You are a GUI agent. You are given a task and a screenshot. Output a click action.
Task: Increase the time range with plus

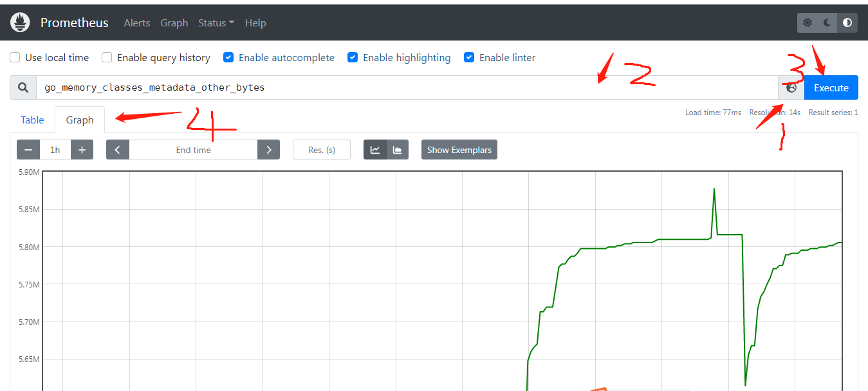tap(82, 150)
